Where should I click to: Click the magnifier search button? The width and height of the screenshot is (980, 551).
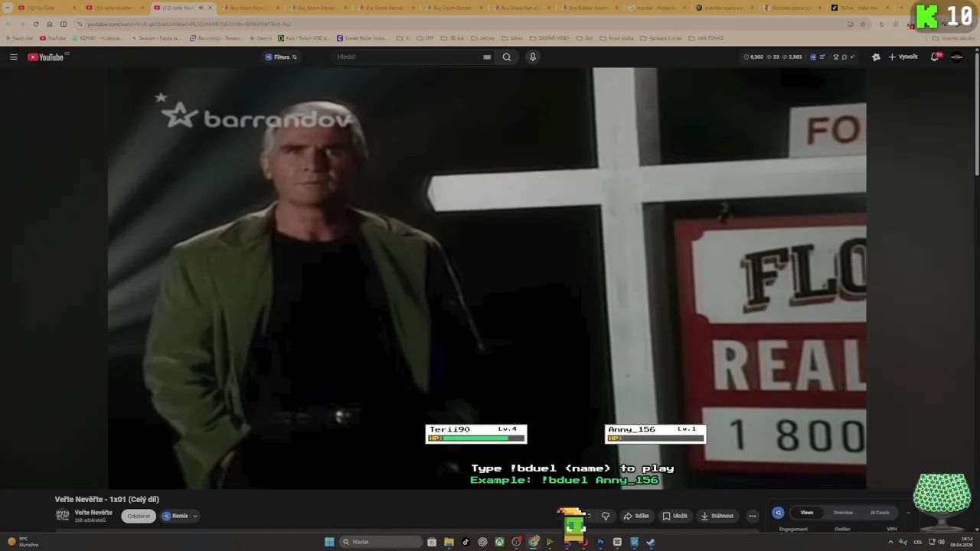point(507,57)
